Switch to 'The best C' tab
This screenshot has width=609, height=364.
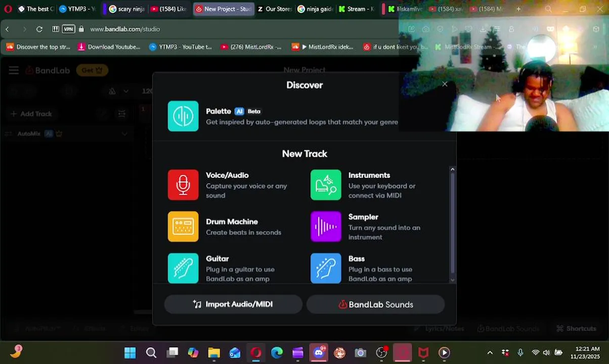(x=35, y=9)
